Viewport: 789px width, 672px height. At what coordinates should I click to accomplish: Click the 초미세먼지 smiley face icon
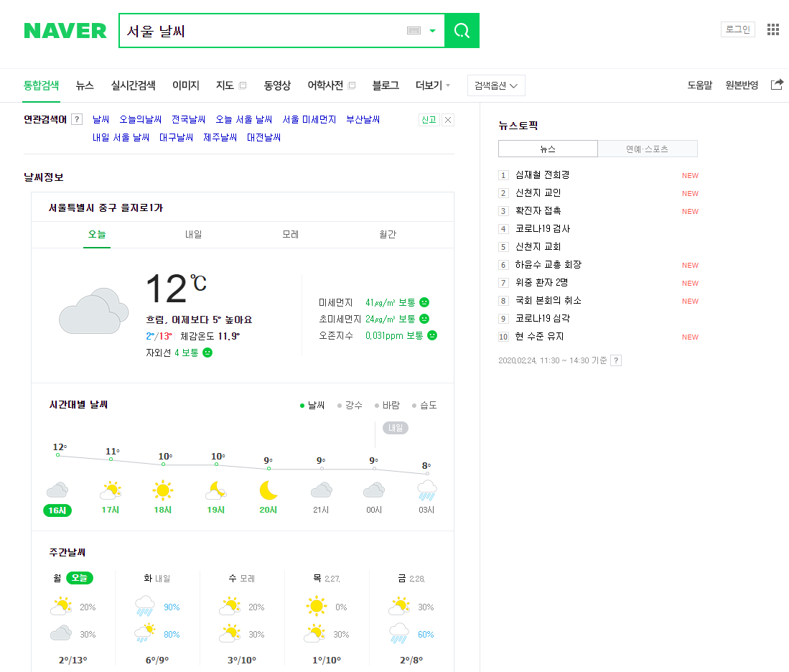pyautogui.click(x=424, y=319)
